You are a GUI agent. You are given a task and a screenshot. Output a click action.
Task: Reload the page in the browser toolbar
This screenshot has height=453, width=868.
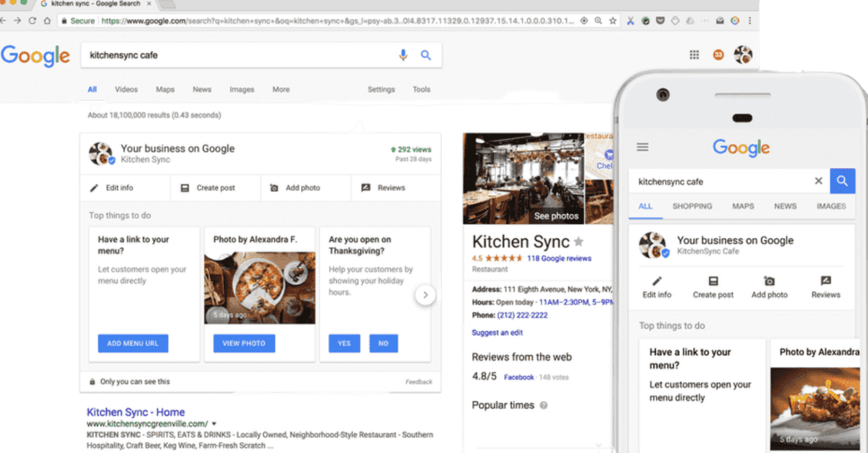tap(32, 21)
